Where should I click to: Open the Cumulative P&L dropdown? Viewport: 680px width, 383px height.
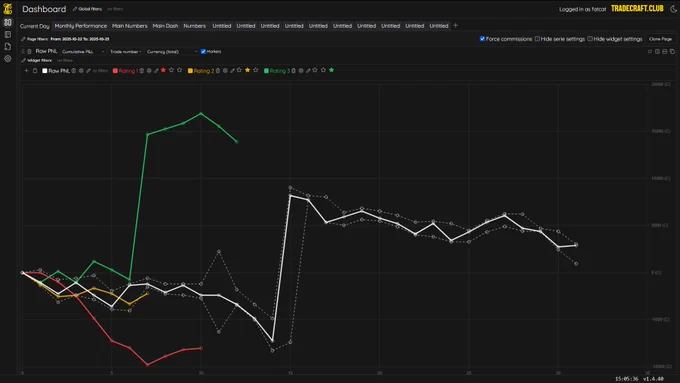pyautogui.click(x=83, y=52)
